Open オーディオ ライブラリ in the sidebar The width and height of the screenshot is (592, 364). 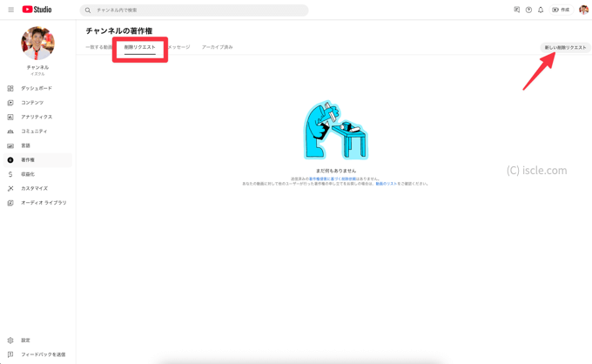point(43,203)
